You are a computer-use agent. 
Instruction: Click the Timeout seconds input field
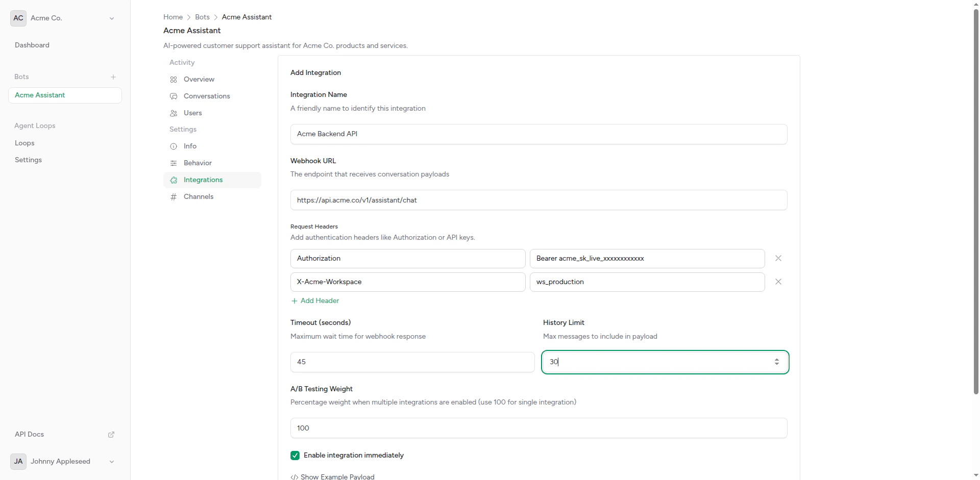click(x=412, y=362)
